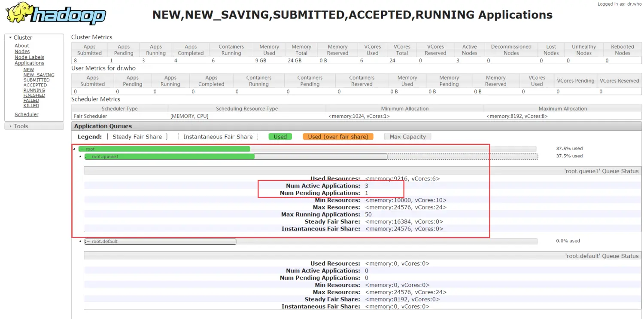Open the Node Labels link
This screenshot has width=644, height=319.
pos(30,57)
